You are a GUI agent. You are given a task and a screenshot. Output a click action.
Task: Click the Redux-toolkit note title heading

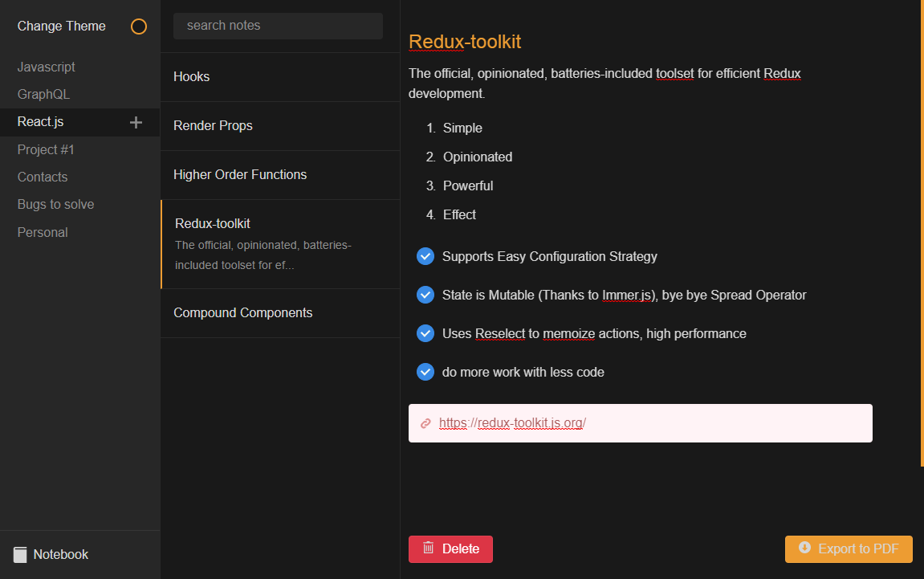pyautogui.click(x=464, y=42)
